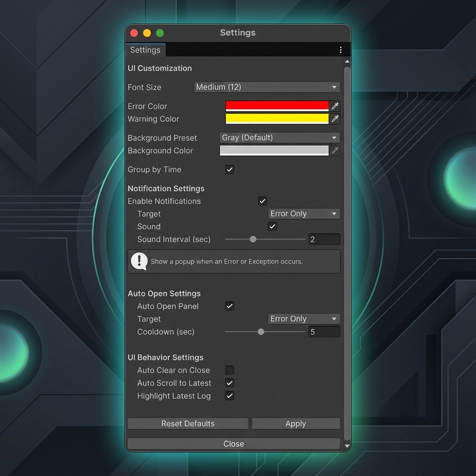The height and width of the screenshot is (476, 476).
Task: Click the green maximize window button
Action: [x=160, y=33]
